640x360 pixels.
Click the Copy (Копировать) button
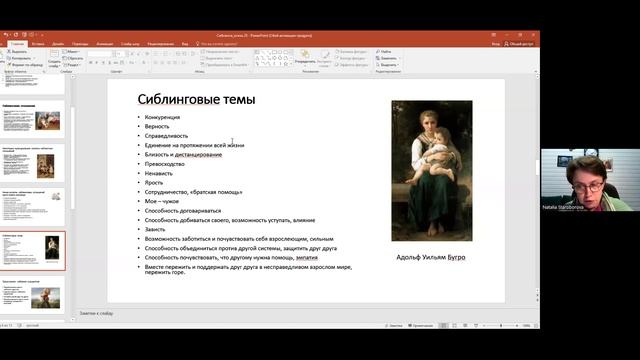click(x=20, y=58)
